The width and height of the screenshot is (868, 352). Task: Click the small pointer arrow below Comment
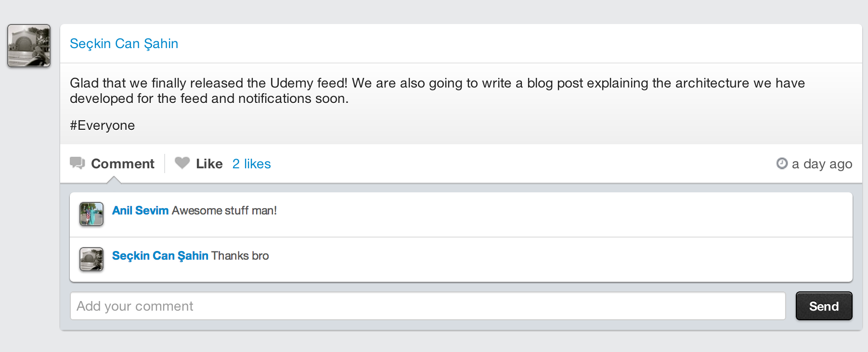tap(114, 180)
